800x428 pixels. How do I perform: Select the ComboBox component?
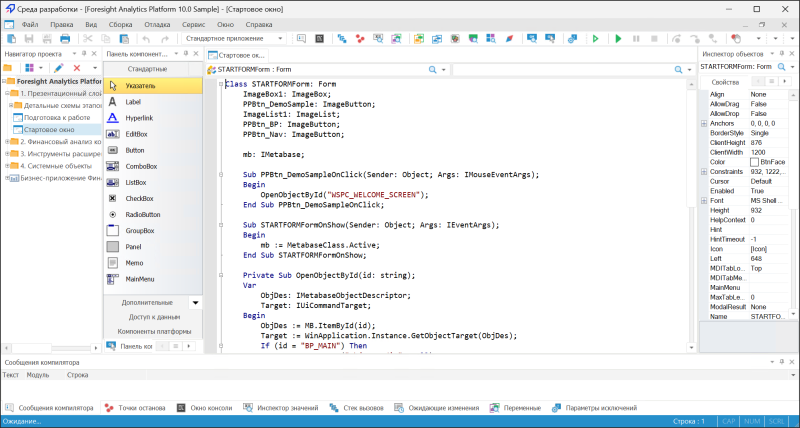(153, 166)
